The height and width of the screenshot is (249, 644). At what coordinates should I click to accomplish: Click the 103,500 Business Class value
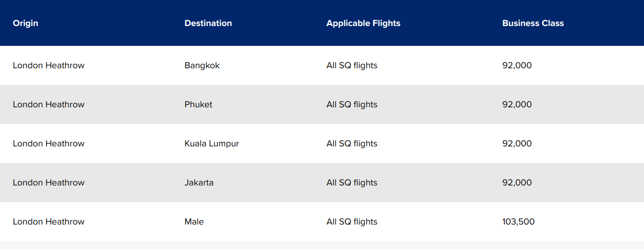518,222
